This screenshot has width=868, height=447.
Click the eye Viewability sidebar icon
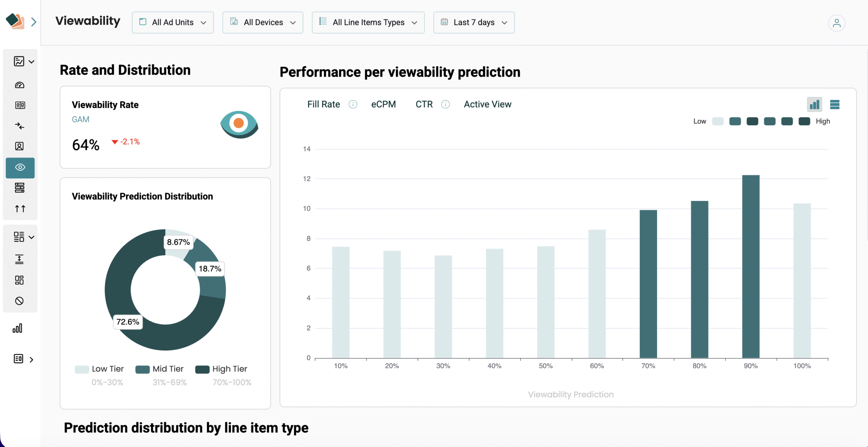20,168
